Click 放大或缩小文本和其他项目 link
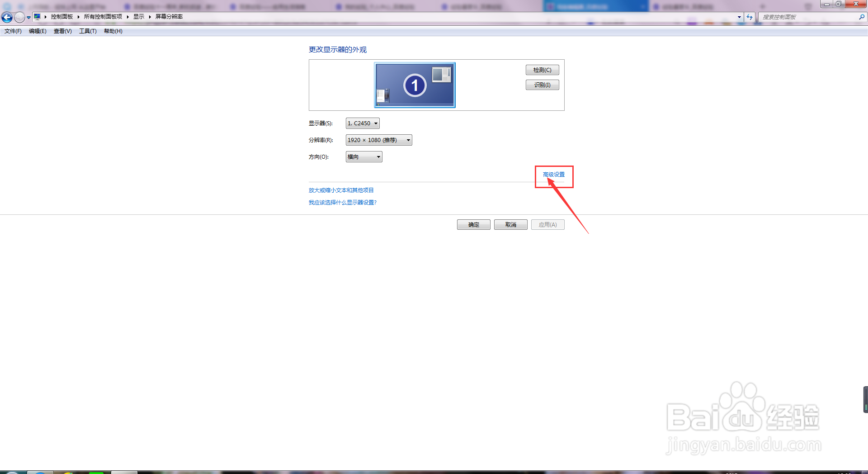This screenshot has width=868, height=474. coord(341,190)
